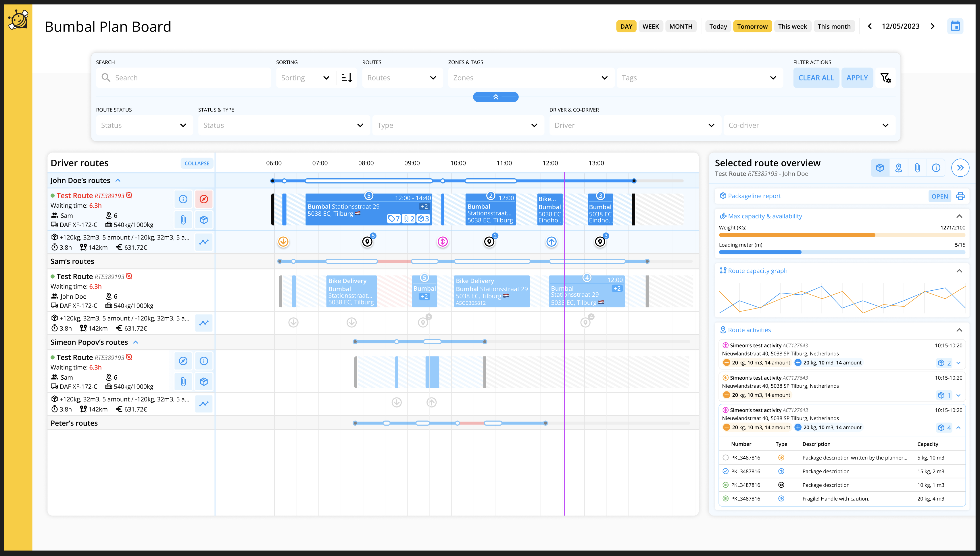Image resolution: width=980 pixels, height=556 pixels.
Task: Switch to DAY view
Action: pyautogui.click(x=626, y=26)
